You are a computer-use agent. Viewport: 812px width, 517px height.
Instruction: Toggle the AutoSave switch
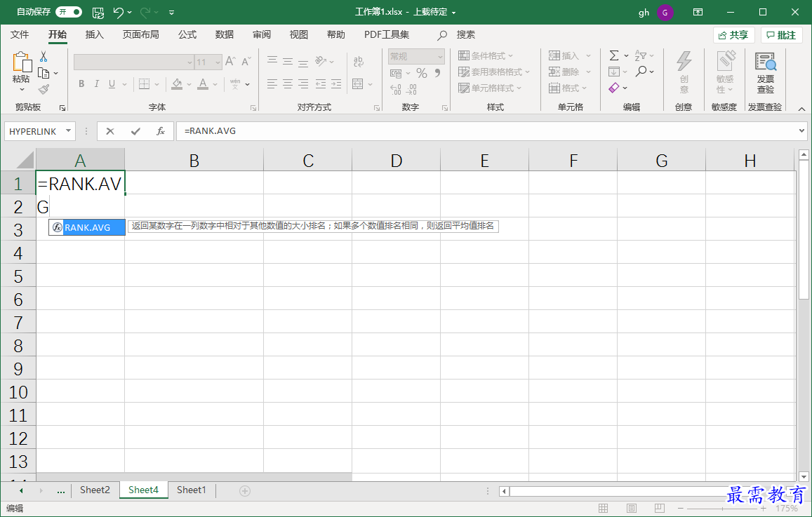[68, 12]
